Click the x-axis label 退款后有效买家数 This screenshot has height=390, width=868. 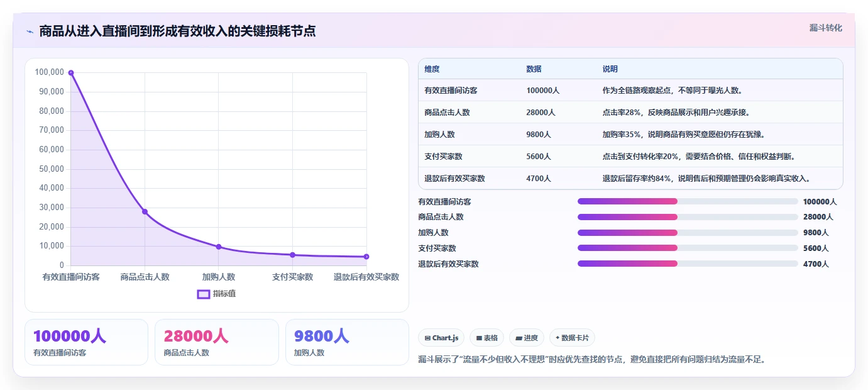(366, 277)
